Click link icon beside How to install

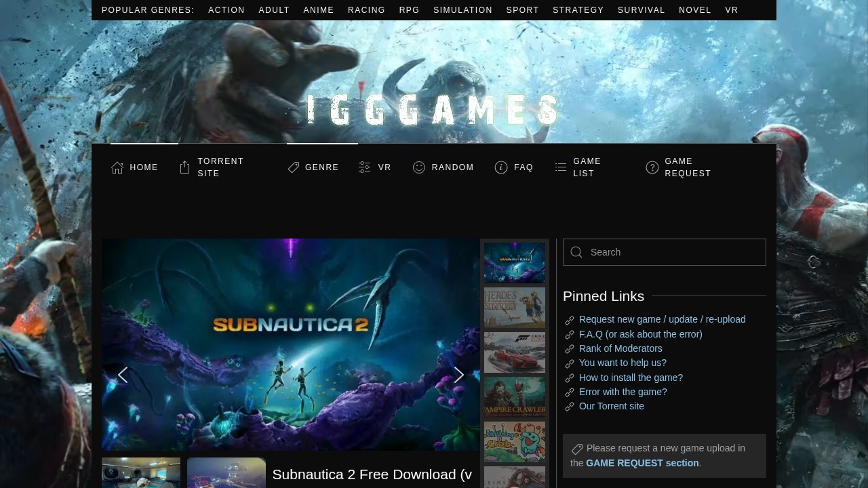pyautogui.click(x=570, y=378)
